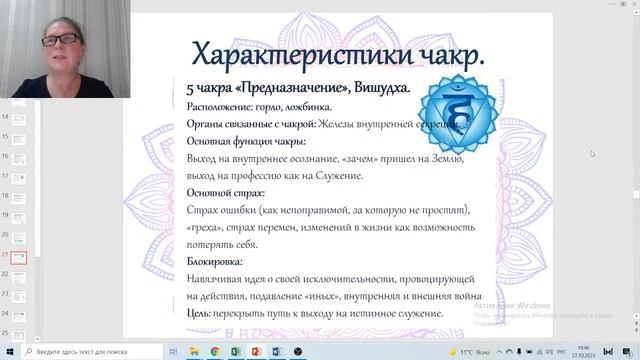Open the volume tray icon
This screenshot has width=640, height=360.
tap(549, 351)
